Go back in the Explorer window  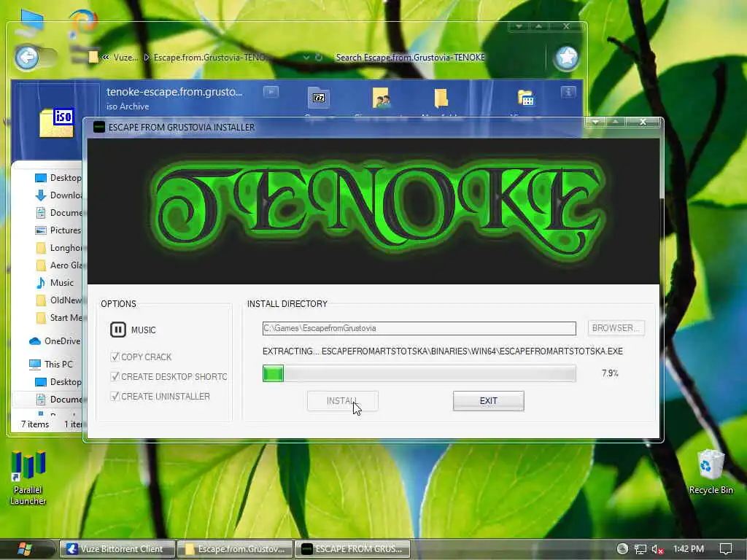[x=27, y=58]
